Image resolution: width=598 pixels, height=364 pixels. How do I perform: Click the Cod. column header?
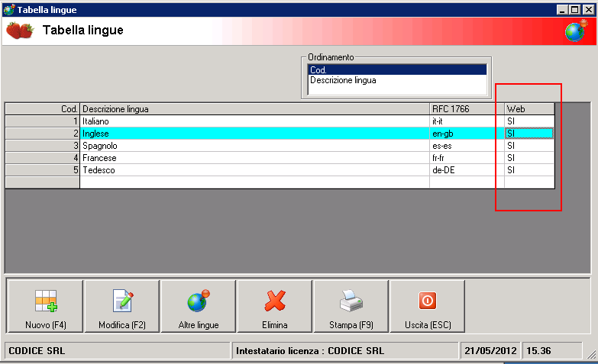42,109
